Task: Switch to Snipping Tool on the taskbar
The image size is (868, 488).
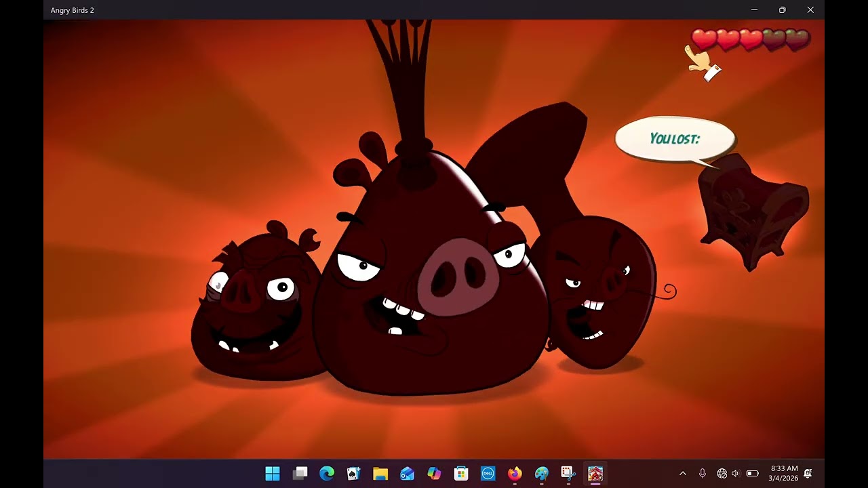Action: (568, 473)
